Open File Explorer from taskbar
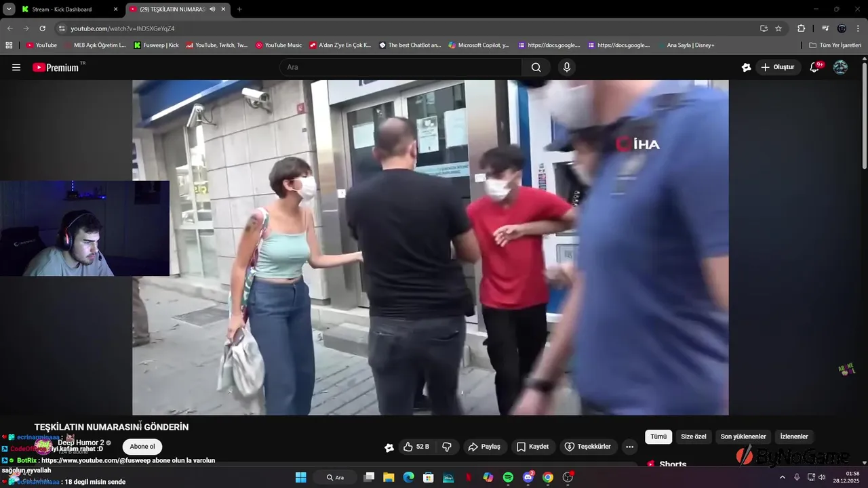Image resolution: width=868 pixels, height=488 pixels. [x=389, y=477]
